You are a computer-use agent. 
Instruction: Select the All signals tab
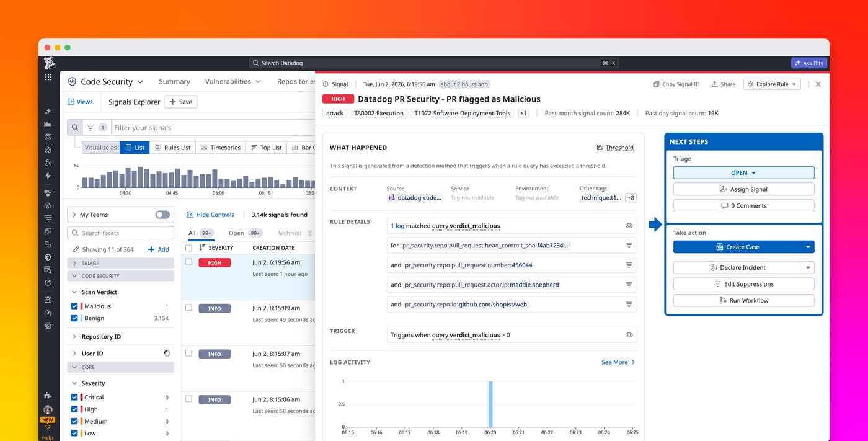(201, 233)
